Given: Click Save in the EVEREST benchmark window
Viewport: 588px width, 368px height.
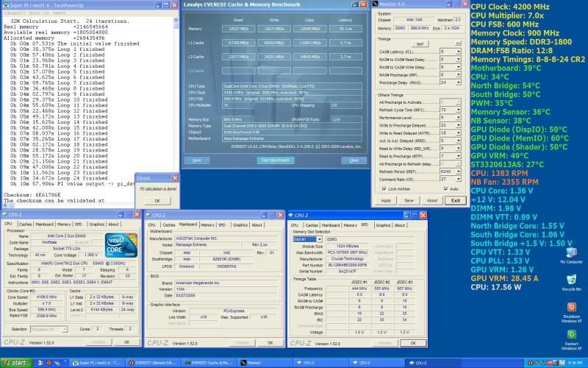Looking at the screenshot, I should [197, 160].
